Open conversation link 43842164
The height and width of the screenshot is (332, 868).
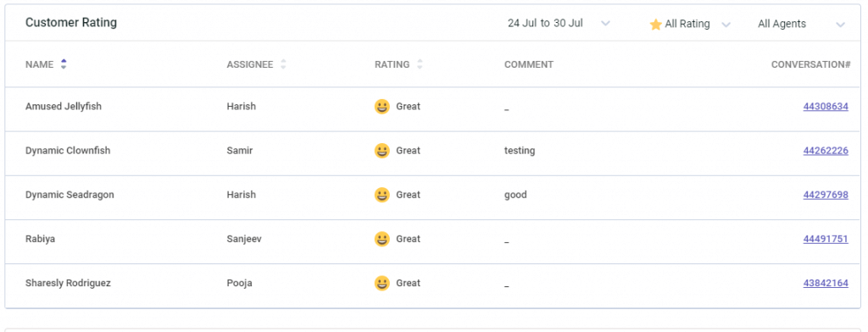[826, 284]
